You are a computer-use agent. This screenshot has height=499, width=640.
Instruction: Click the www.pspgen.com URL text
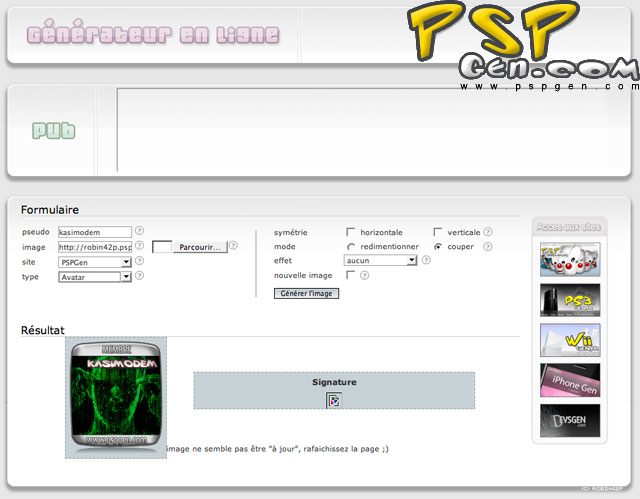(x=549, y=86)
